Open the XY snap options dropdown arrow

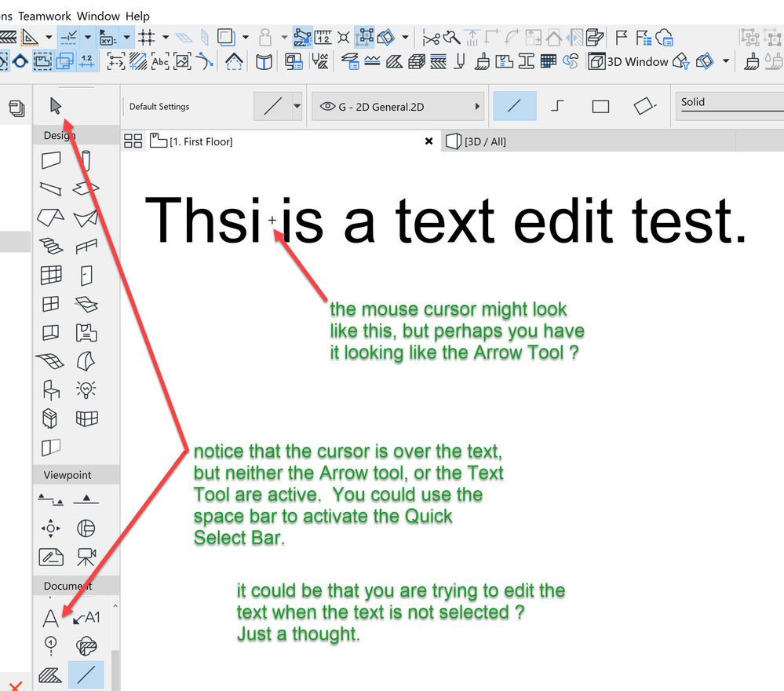point(126,37)
